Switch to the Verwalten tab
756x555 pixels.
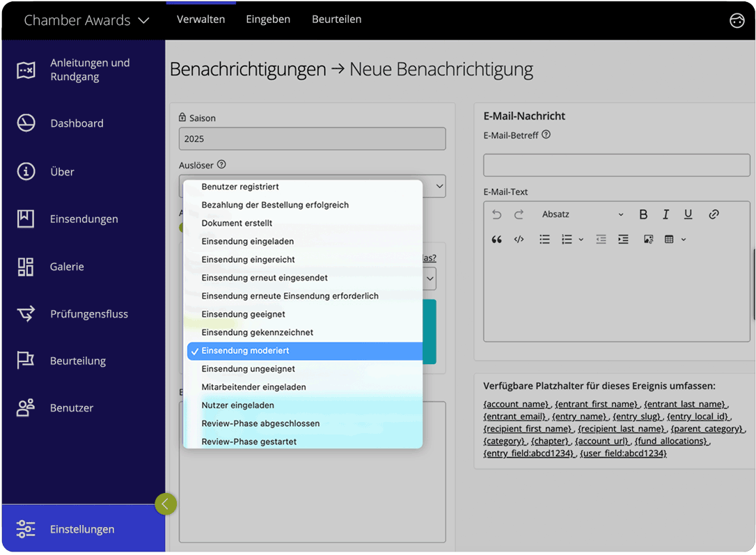coord(201,19)
